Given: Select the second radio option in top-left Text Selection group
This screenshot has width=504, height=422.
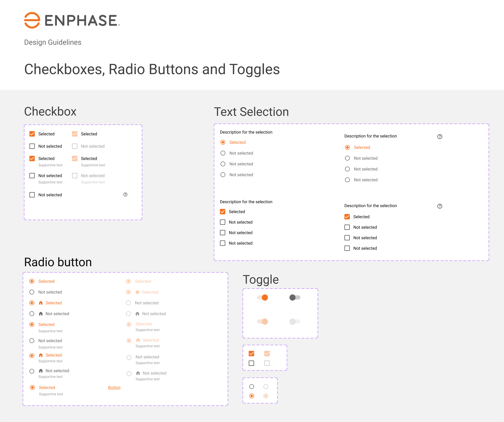Looking at the screenshot, I should (x=223, y=153).
